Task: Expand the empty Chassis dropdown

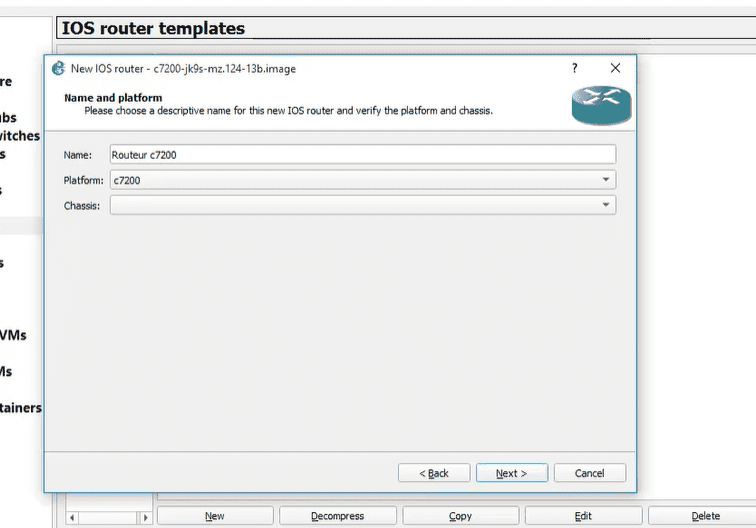Action: coord(363,205)
